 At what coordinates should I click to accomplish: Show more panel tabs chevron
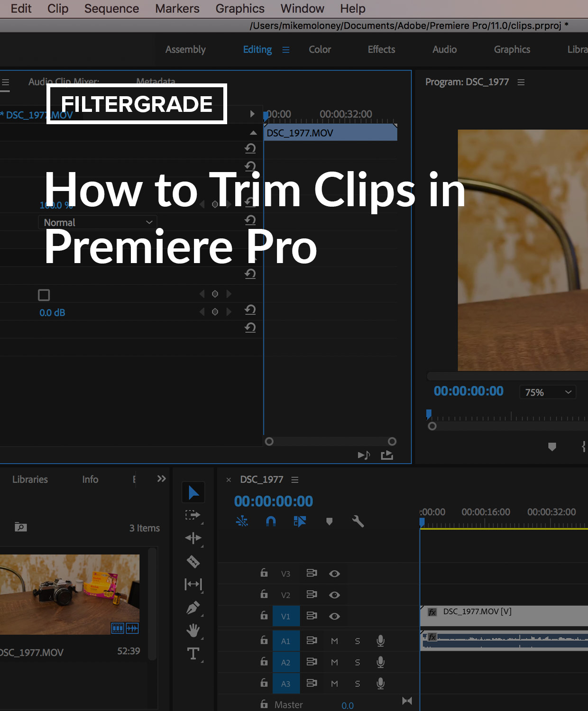161,479
